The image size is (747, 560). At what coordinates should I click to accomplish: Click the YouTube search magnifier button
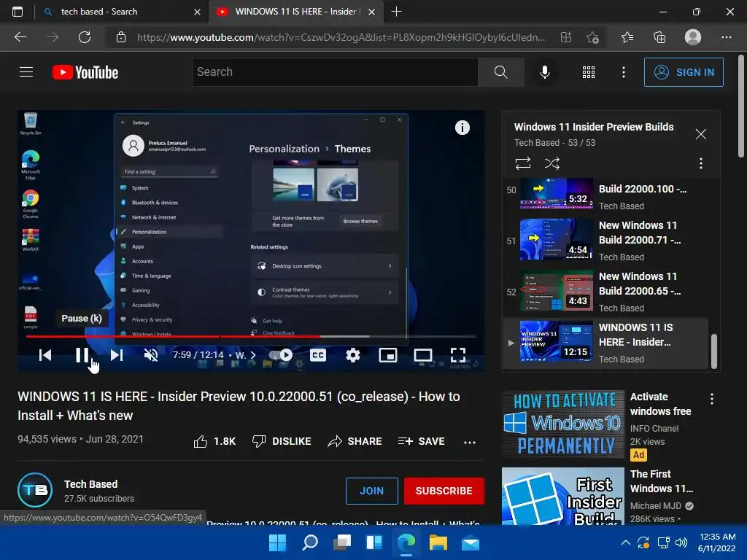(500, 72)
